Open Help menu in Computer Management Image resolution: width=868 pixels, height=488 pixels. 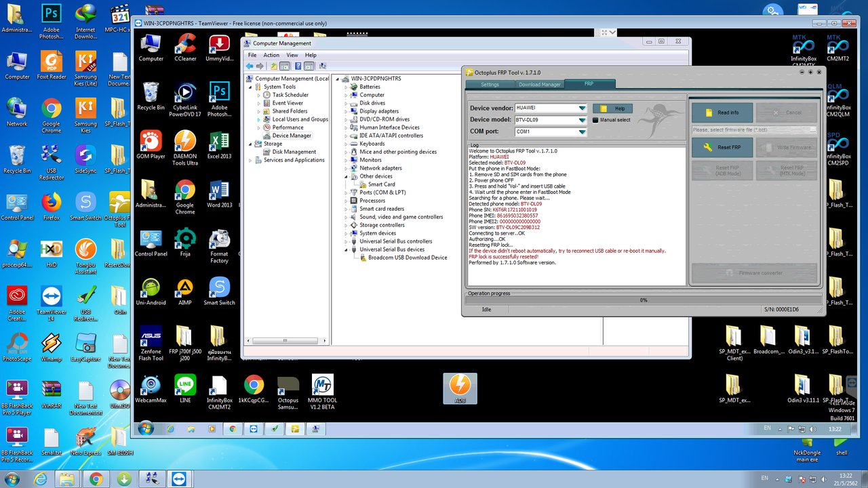click(311, 55)
